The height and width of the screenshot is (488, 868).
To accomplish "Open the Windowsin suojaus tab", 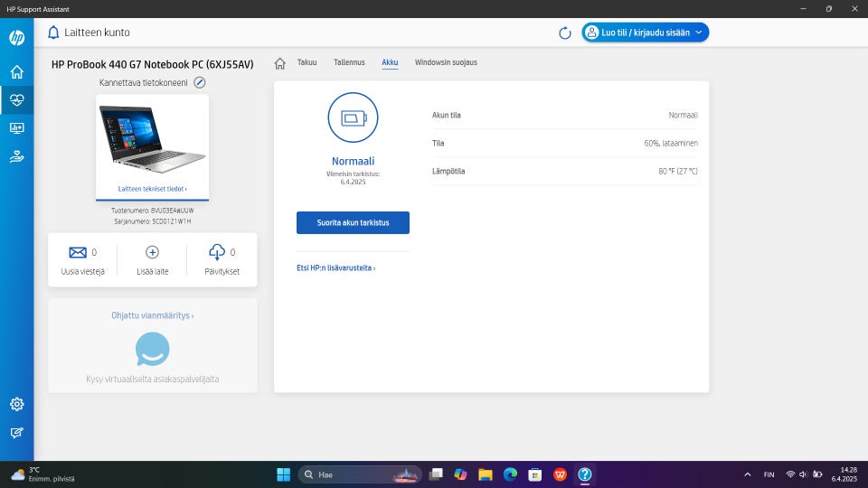I will pyautogui.click(x=446, y=63).
